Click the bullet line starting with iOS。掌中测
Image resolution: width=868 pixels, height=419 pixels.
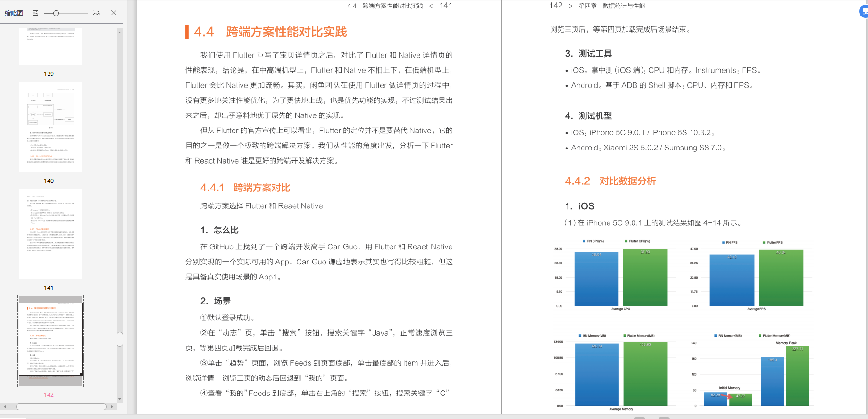pos(663,70)
